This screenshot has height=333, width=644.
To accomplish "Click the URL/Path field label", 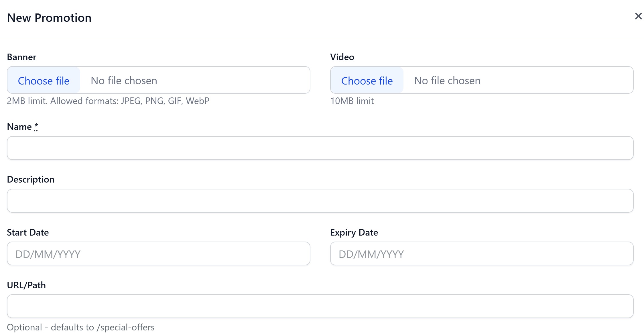I will click(26, 285).
